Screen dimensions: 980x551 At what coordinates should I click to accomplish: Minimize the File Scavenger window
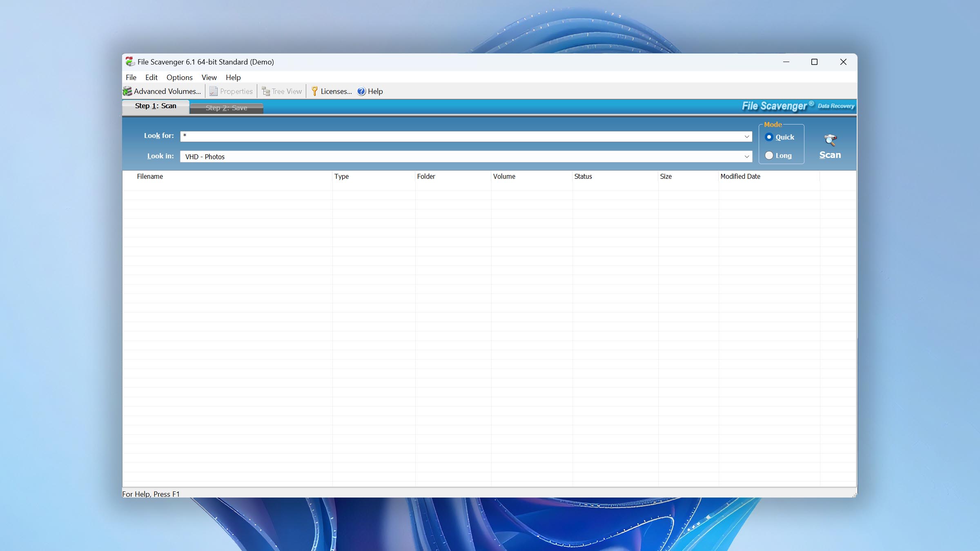tap(786, 62)
